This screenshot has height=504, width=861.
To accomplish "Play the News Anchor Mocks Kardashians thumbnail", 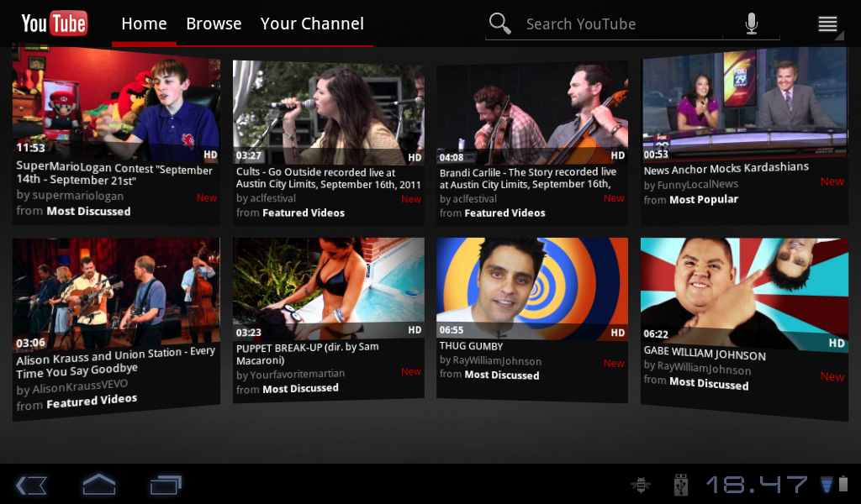I will 745,104.
